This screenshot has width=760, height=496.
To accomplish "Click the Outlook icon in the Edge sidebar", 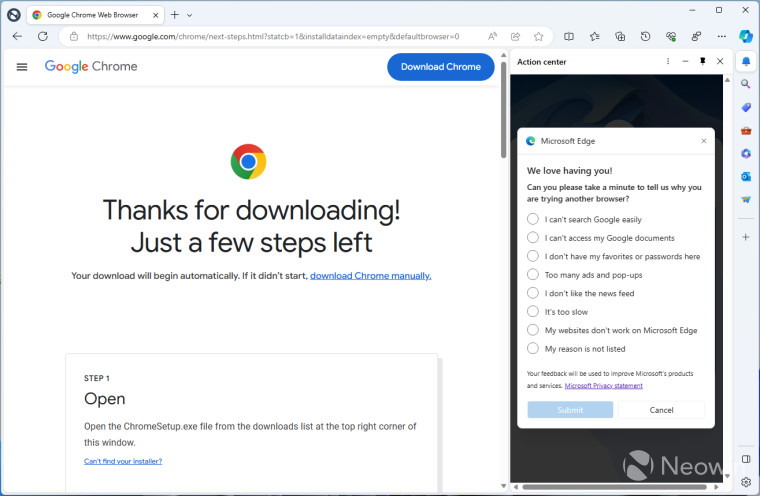I will click(x=746, y=177).
